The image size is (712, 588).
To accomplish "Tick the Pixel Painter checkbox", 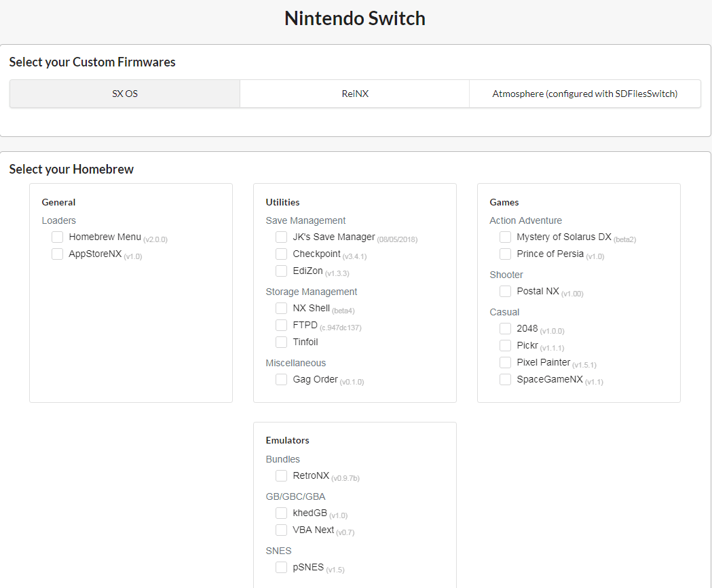I will [505, 363].
